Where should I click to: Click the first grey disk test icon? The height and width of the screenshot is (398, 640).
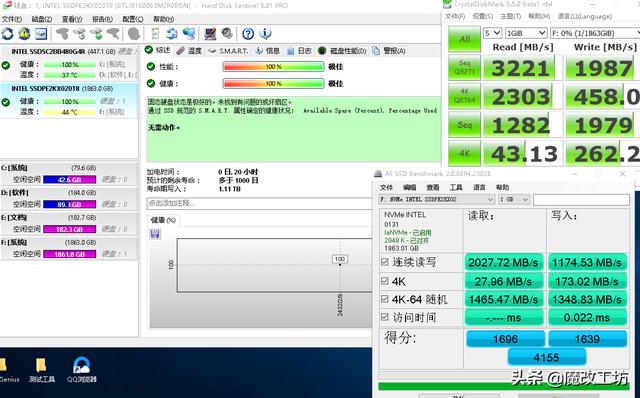(x=62, y=34)
